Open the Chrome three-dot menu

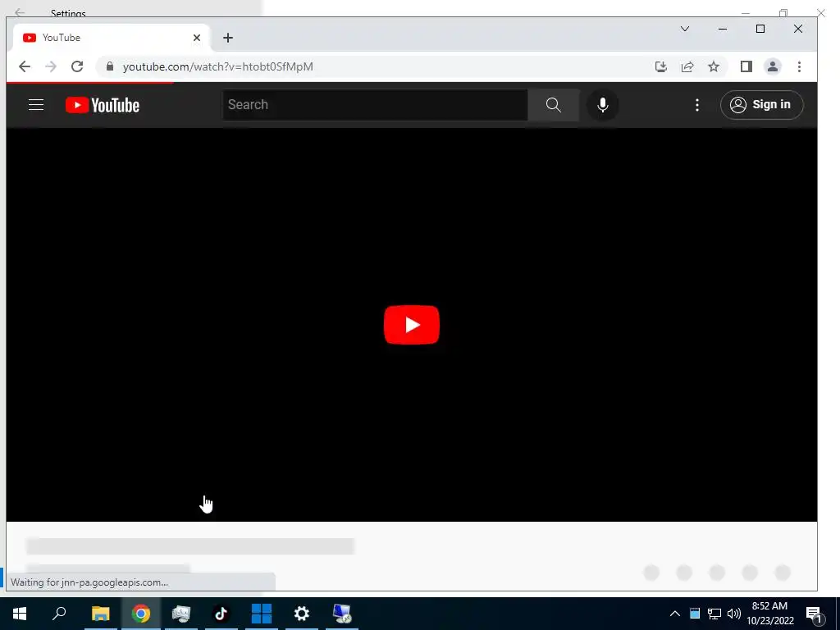tap(799, 66)
